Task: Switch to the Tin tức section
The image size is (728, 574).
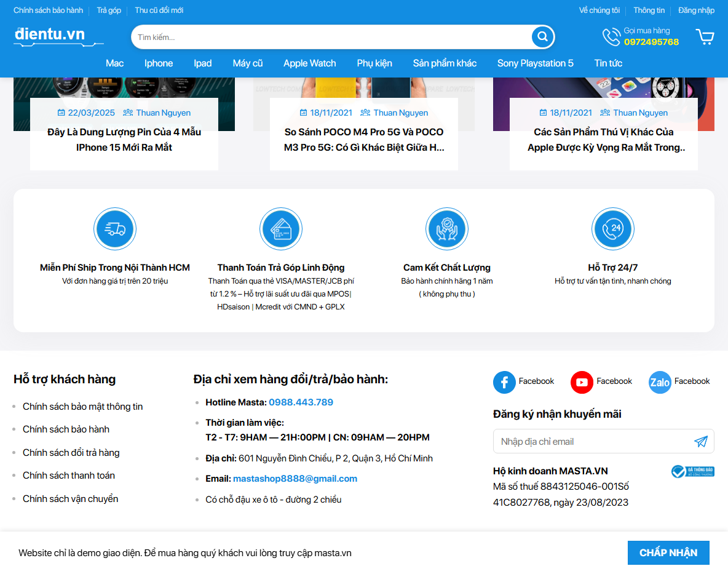Action: click(608, 63)
